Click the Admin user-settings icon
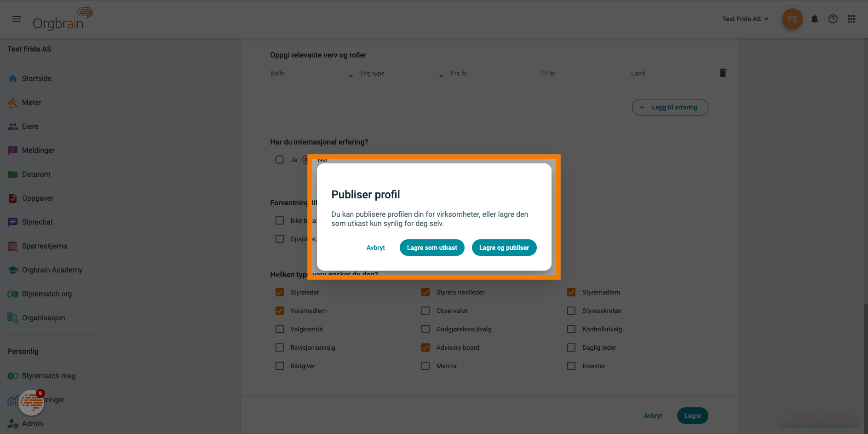Image resolution: width=868 pixels, height=434 pixels. [13, 424]
